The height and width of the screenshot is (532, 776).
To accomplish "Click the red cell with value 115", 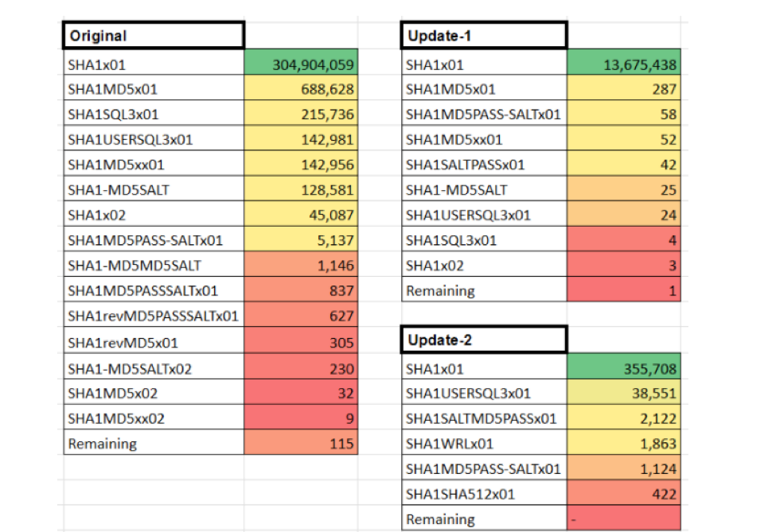I will pyautogui.click(x=301, y=444).
